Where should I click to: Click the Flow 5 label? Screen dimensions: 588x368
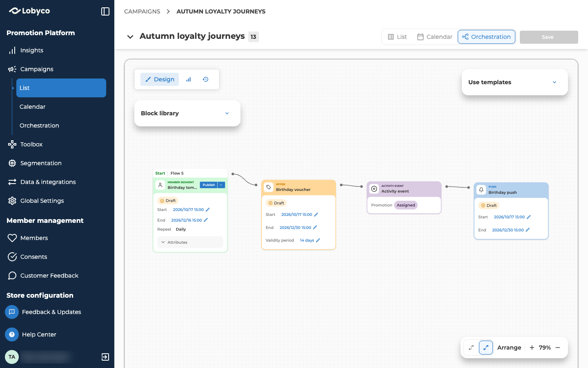(x=177, y=173)
